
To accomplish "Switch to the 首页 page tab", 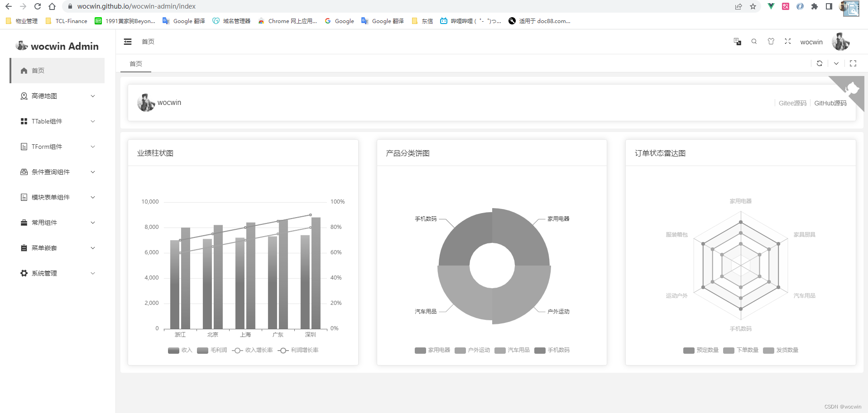I will 136,64.
